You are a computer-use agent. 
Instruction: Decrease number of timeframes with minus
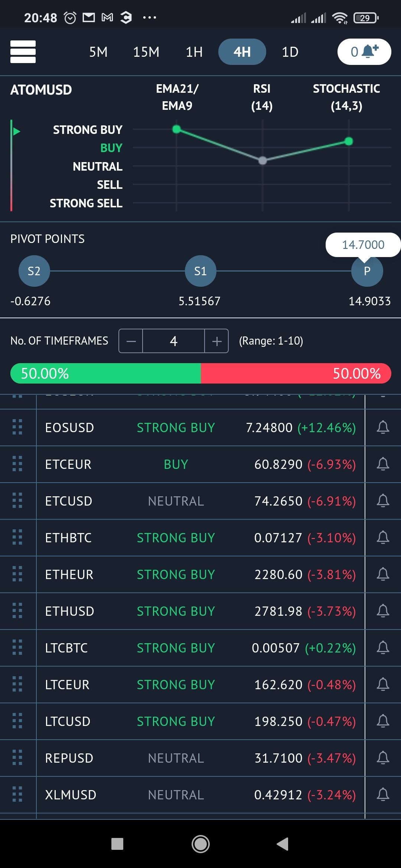[x=131, y=341]
